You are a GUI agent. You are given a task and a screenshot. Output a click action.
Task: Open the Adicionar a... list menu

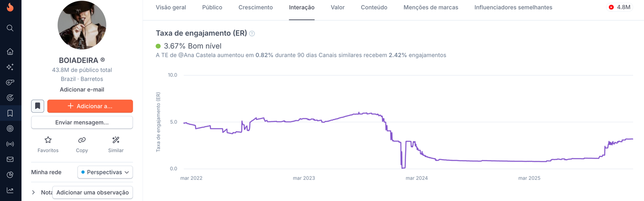coord(90,106)
